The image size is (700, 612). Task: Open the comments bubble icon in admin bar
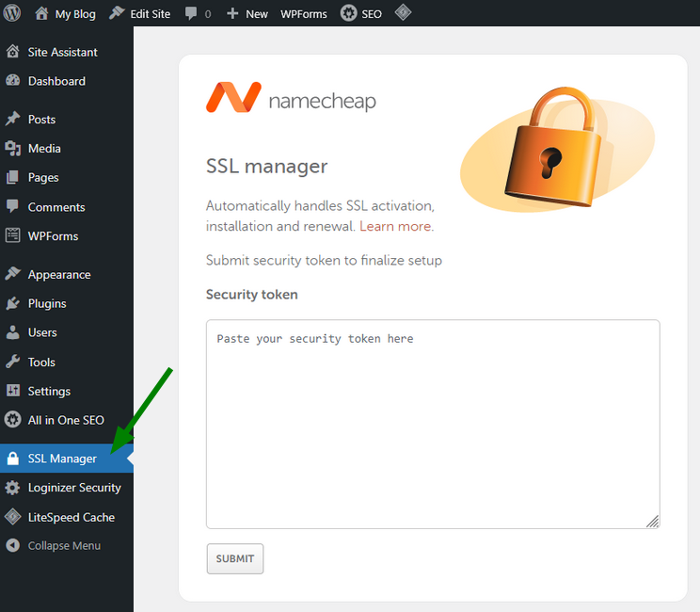[191, 13]
